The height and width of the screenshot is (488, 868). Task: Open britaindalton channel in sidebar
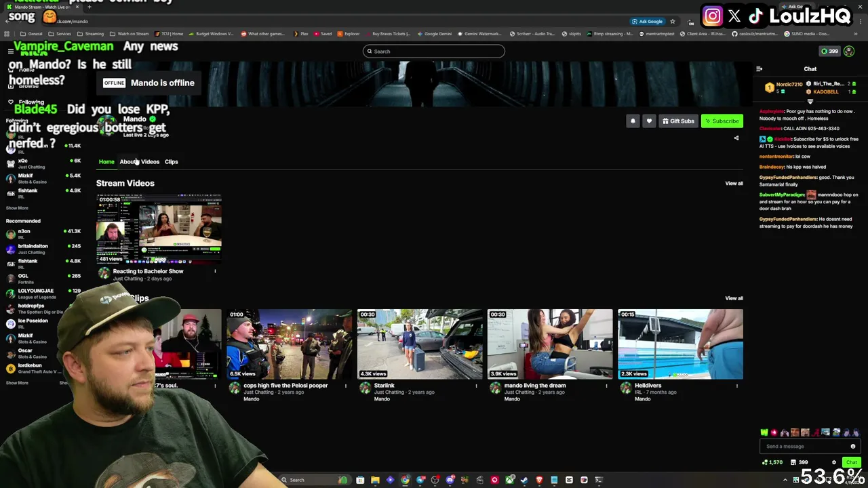click(x=42, y=249)
